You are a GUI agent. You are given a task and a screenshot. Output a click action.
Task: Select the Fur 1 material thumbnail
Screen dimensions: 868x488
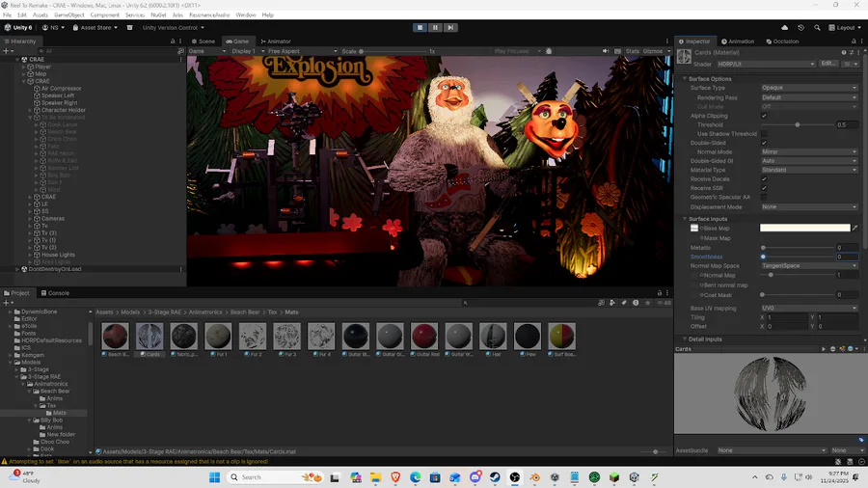pos(218,337)
